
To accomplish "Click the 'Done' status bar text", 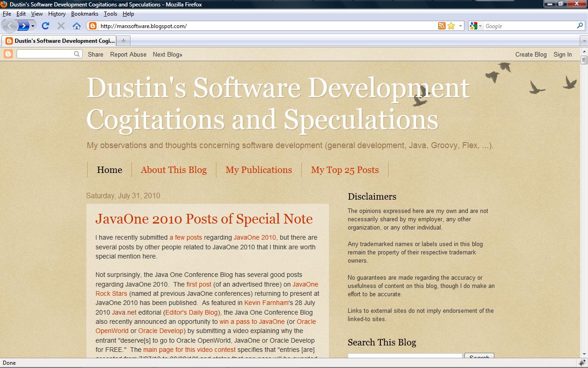I will [9, 363].
